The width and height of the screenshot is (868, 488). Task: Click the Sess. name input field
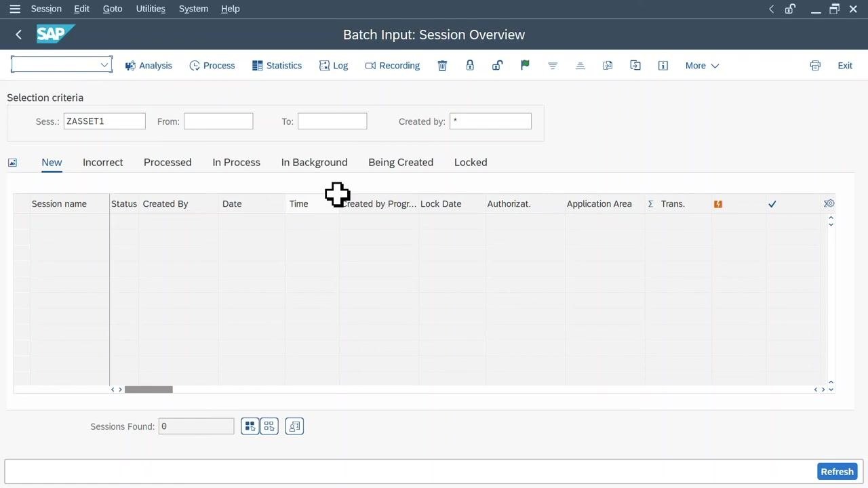point(104,121)
